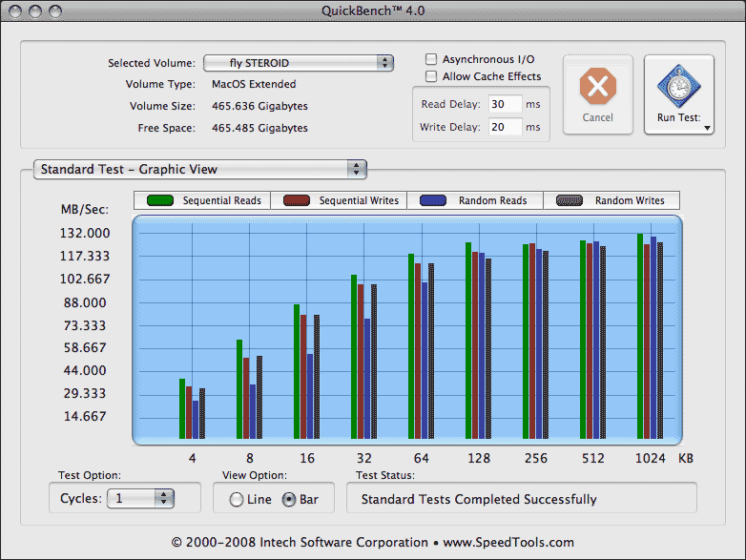Click the 1024 KB green Sequential Reads bar

pos(640,336)
